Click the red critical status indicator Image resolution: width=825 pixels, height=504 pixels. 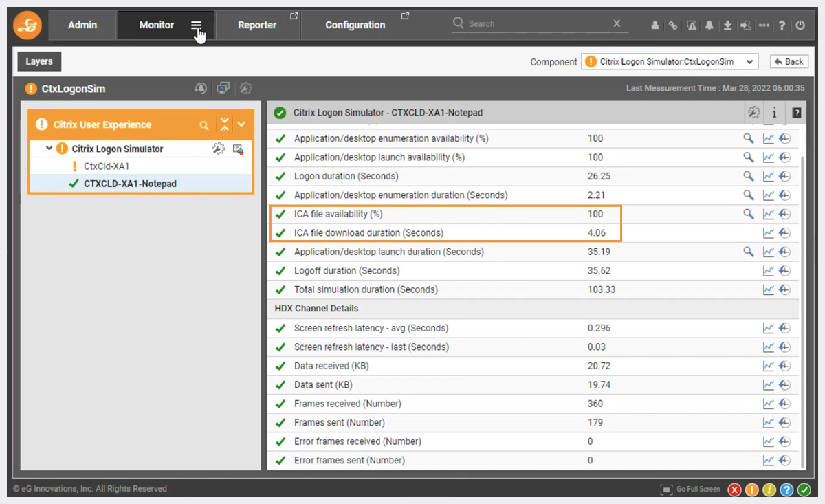pos(735,490)
